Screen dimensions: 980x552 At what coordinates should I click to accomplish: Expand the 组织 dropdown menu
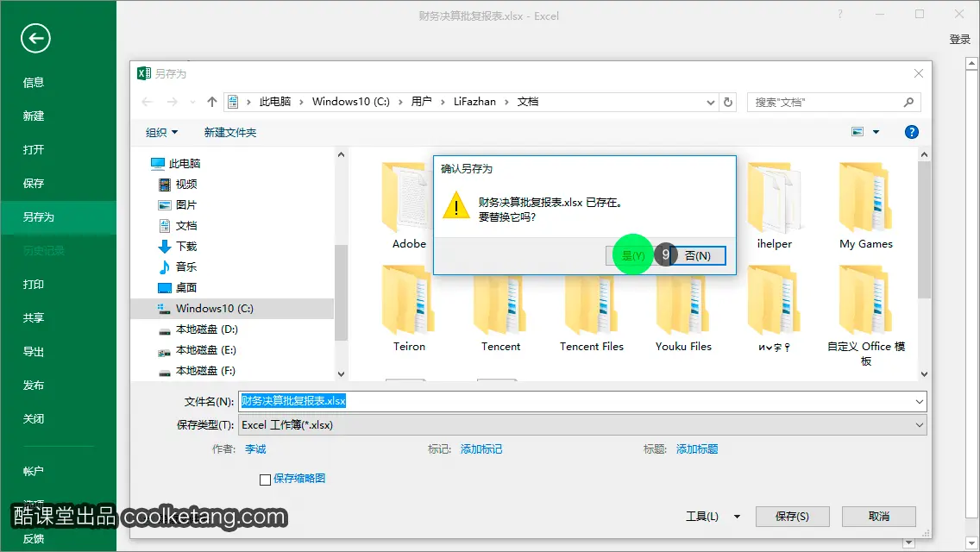(x=162, y=133)
